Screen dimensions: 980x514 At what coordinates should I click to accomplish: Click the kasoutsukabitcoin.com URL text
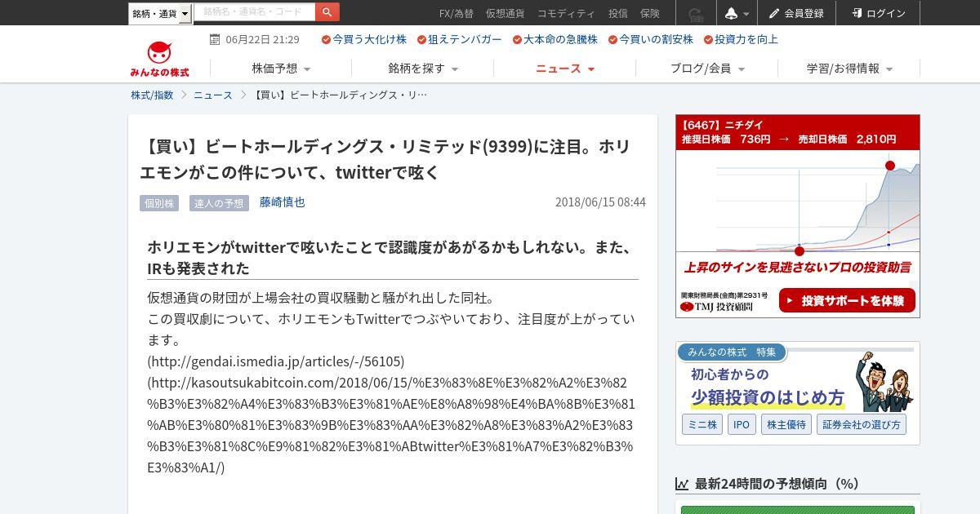click(x=391, y=424)
